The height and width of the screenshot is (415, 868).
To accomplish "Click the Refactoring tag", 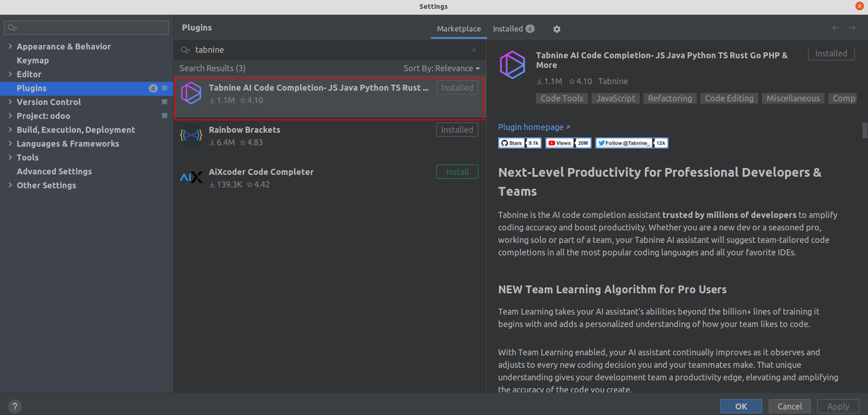I will 670,99.
